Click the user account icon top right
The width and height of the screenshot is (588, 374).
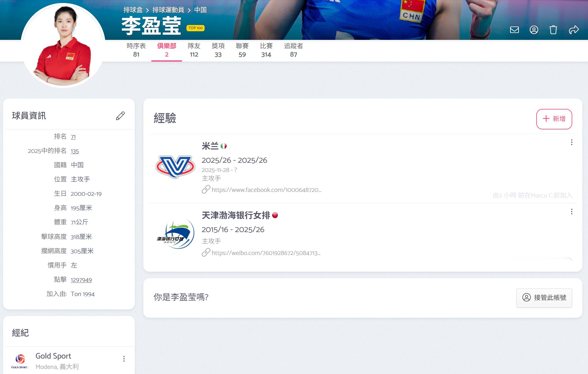point(534,30)
